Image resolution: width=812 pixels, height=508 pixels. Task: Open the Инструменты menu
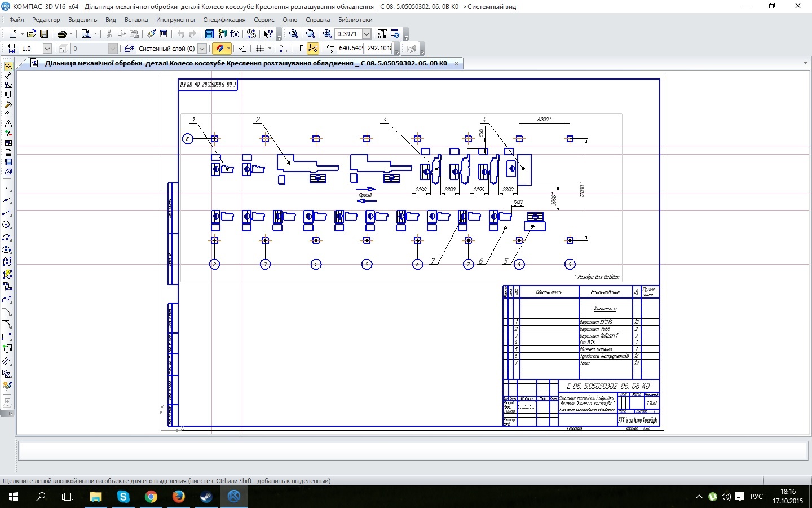(175, 20)
